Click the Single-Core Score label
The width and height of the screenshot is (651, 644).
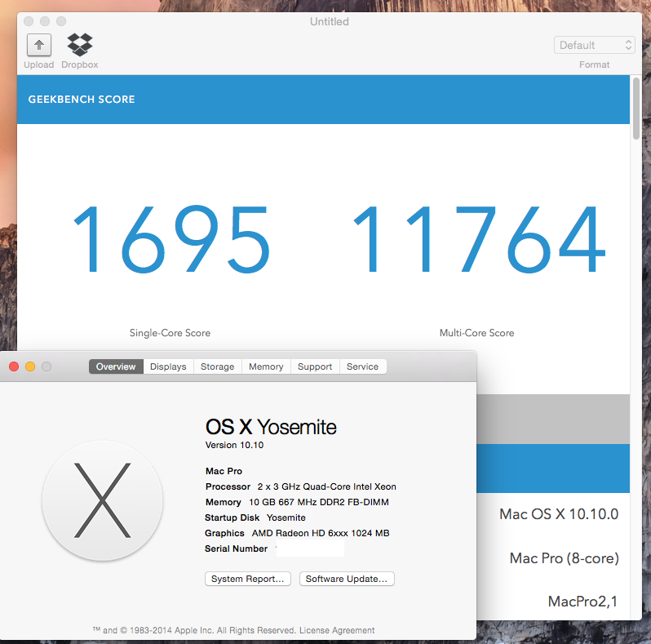pyautogui.click(x=170, y=333)
